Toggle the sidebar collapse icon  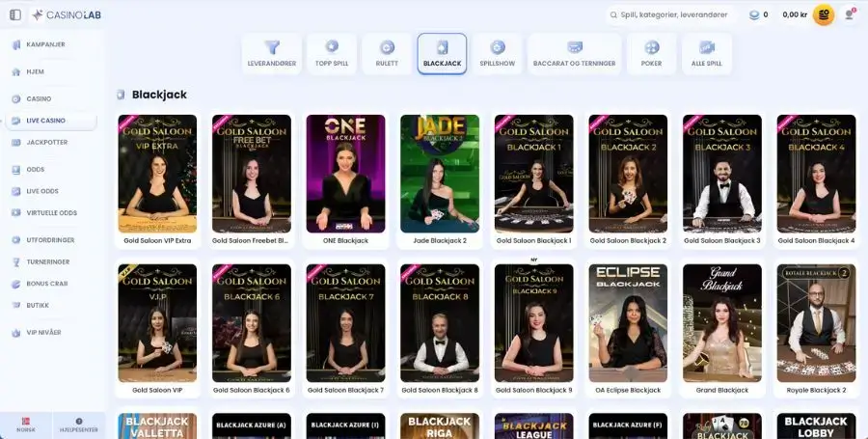[x=15, y=14]
